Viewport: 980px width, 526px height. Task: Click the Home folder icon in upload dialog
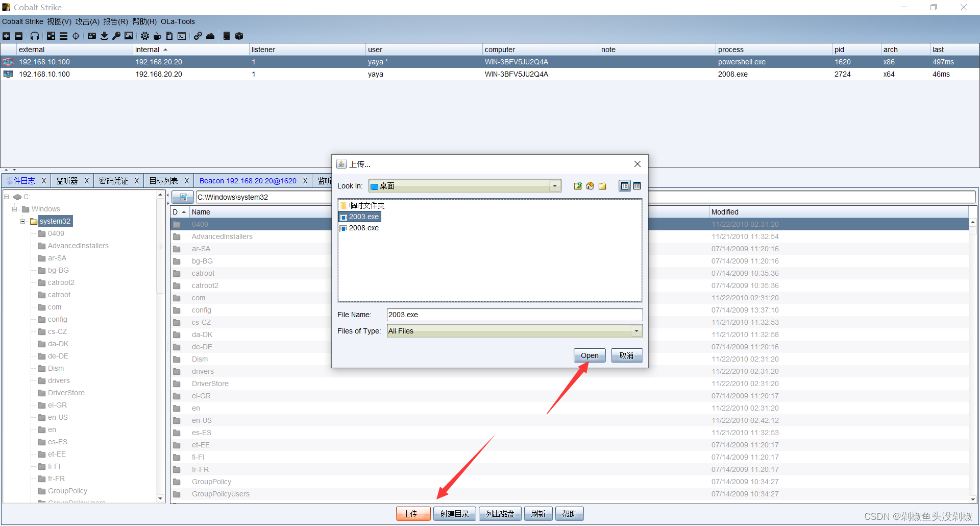click(x=590, y=186)
